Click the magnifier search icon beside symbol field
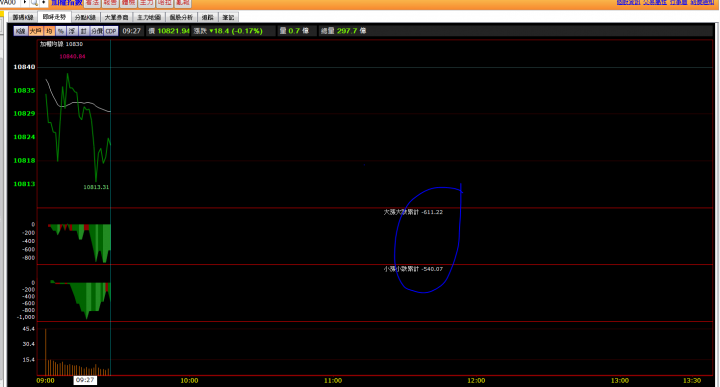Viewport: 720px width, 387px height. (x=34, y=2)
